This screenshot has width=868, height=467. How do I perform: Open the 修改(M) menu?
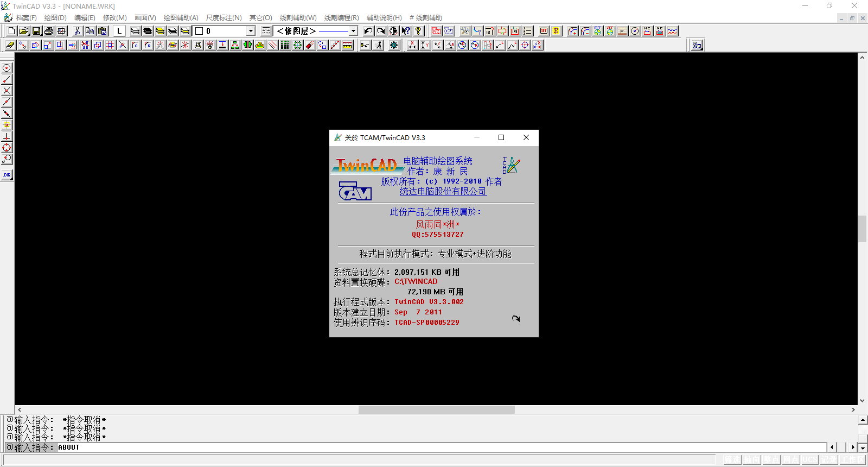click(115, 18)
